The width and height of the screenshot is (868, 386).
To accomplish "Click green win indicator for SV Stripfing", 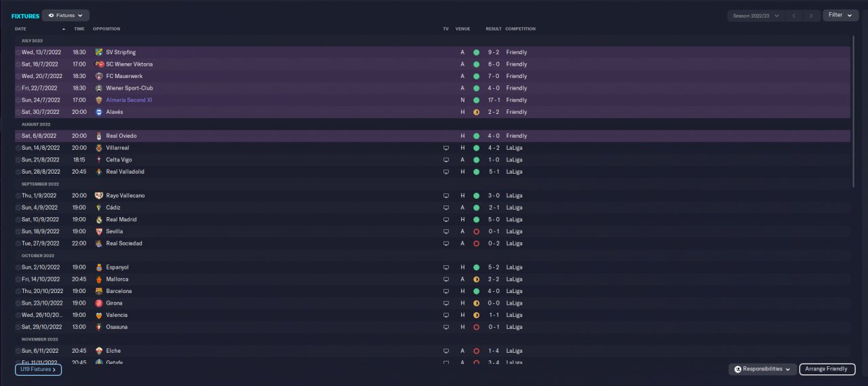I will (476, 52).
